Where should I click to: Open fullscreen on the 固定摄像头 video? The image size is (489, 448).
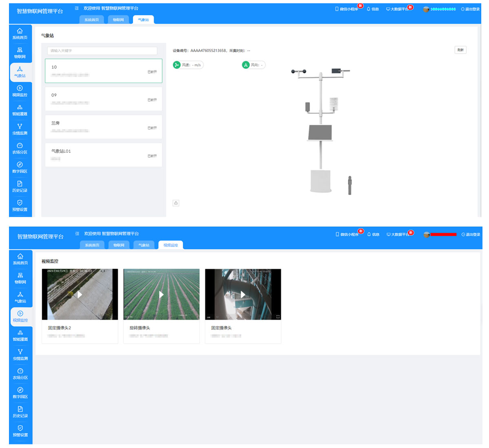coord(278,317)
